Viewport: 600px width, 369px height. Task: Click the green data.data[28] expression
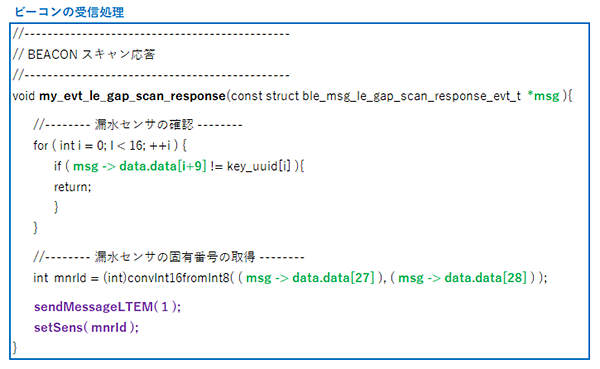[486, 278]
